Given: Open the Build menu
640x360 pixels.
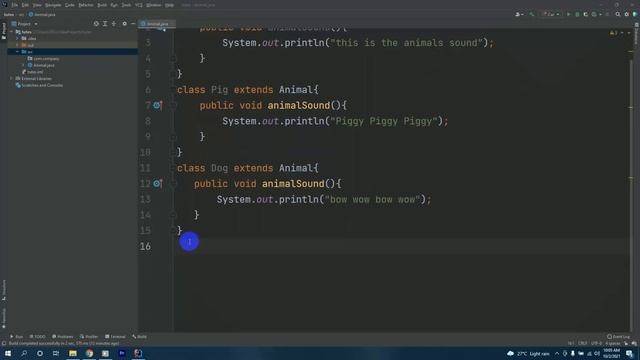Looking at the screenshot, I should click(102, 5).
